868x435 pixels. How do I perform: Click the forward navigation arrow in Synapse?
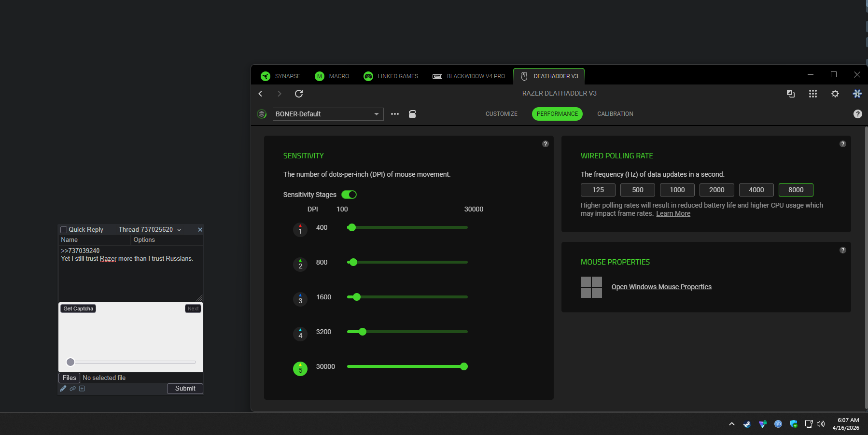coord(279,94)
